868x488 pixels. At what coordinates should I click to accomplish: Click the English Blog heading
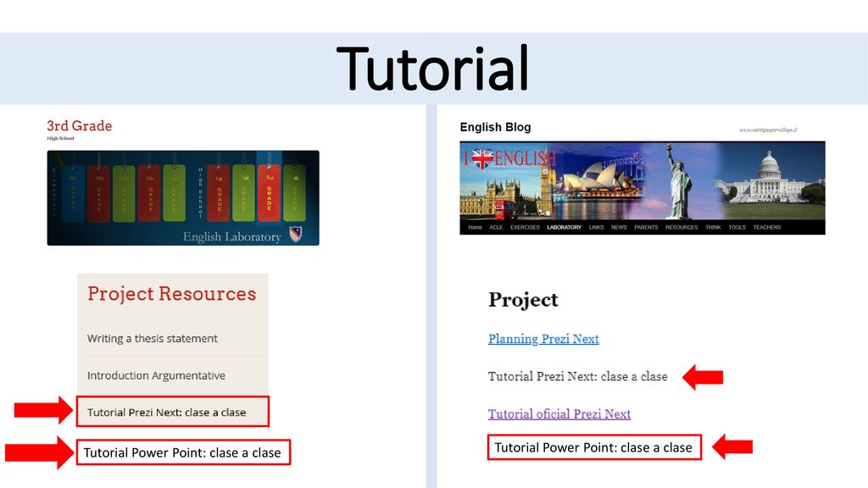(495, 127)
